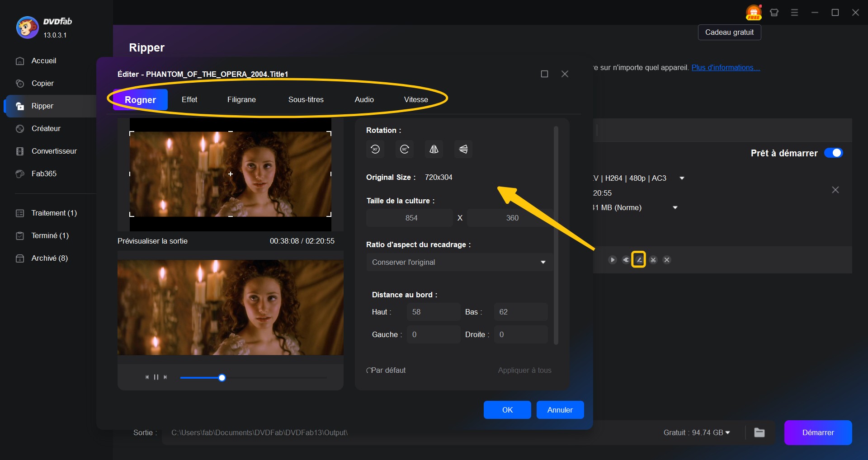868x460 pixels.
Task: Open the trim scissors icon
Action: pyautogui.click(x=653, y=260)
